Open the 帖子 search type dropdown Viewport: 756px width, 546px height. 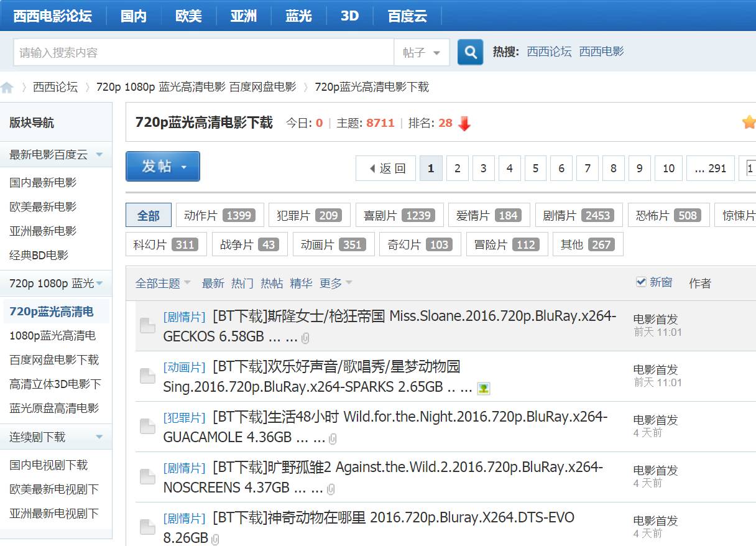point(422,52)
